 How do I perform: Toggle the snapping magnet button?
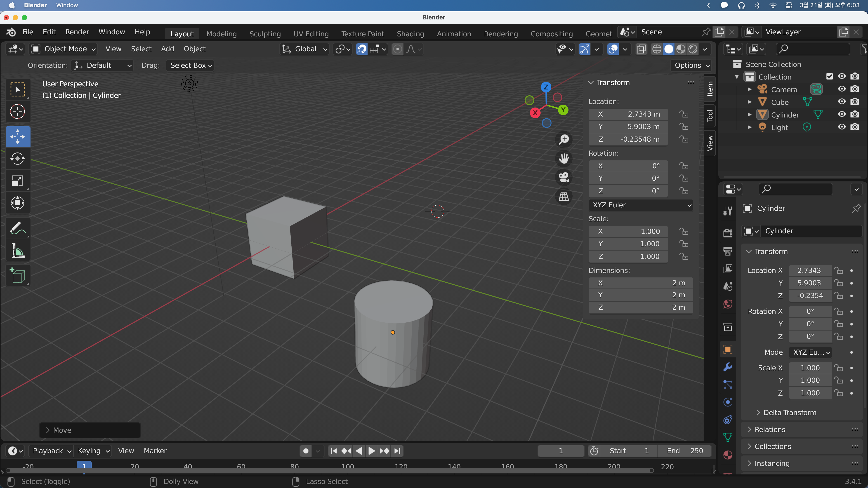[362, 49]
